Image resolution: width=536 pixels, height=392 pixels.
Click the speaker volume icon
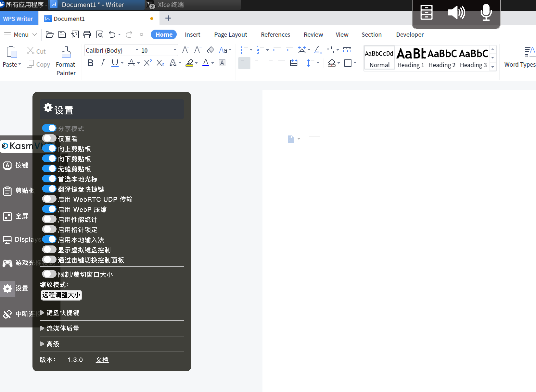[456, 13]
